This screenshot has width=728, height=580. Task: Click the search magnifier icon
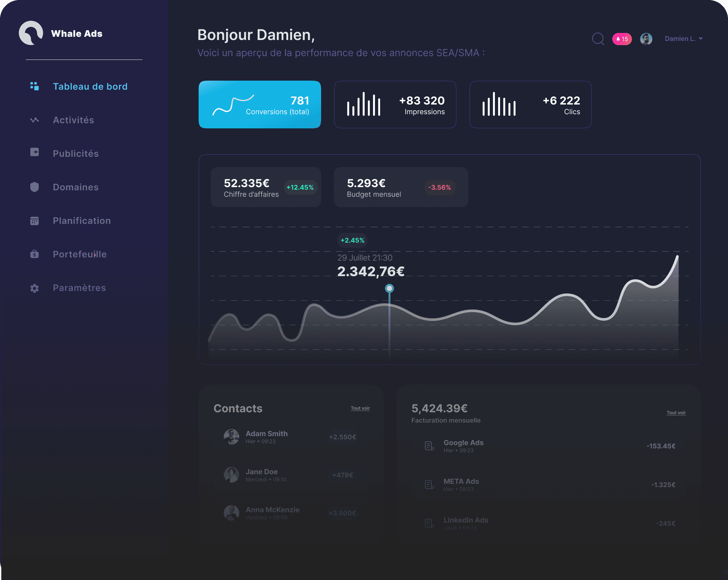coord(598,39)
